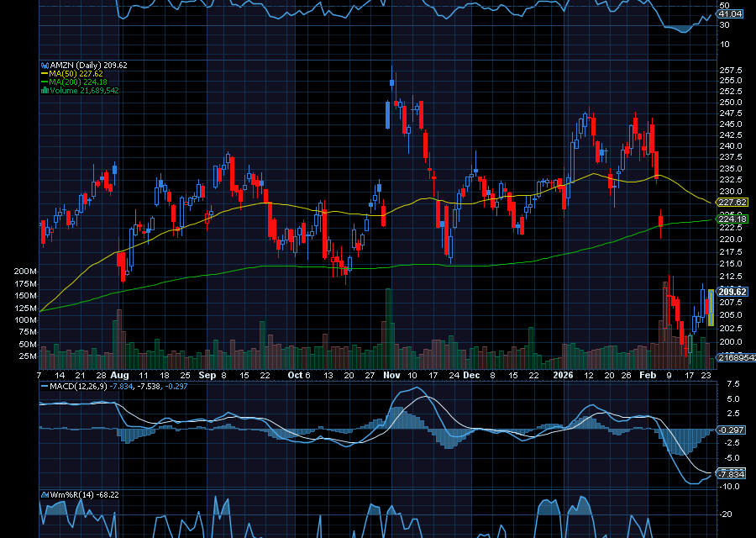
Task: Select the yellow MA(50) line marker icon
Action: click(x=43, y=73)
